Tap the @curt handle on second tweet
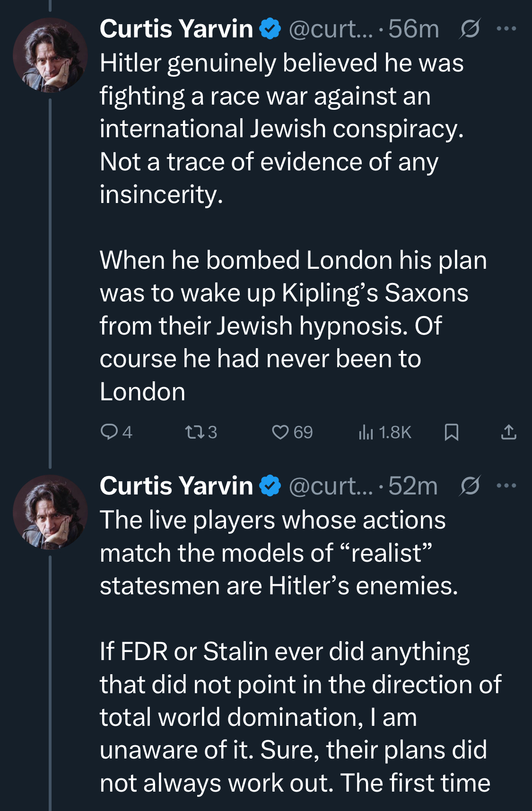 331,486
